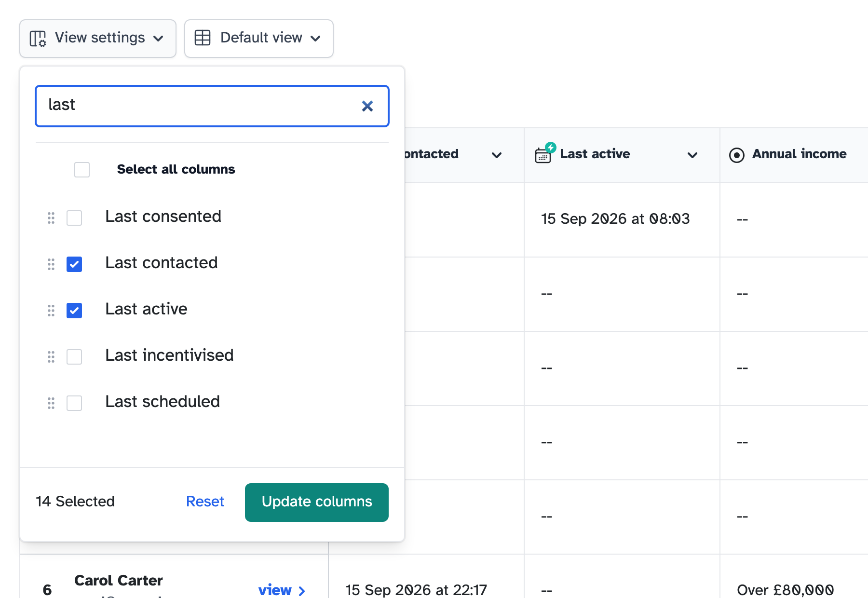Image resolution: width=868 pixels, height=598 pixels.
Task: Grab the drag handle for Last consented
Action: click(51, 218)
